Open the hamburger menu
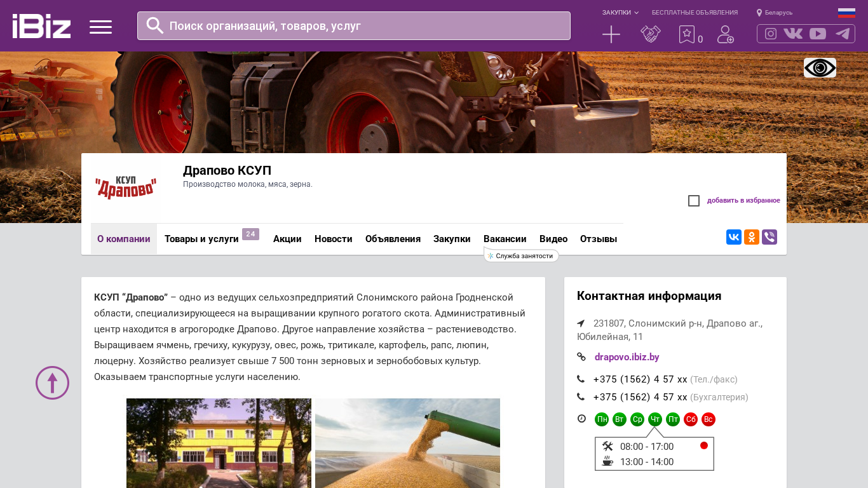This screenshot has width=868, height=488. 100,27
